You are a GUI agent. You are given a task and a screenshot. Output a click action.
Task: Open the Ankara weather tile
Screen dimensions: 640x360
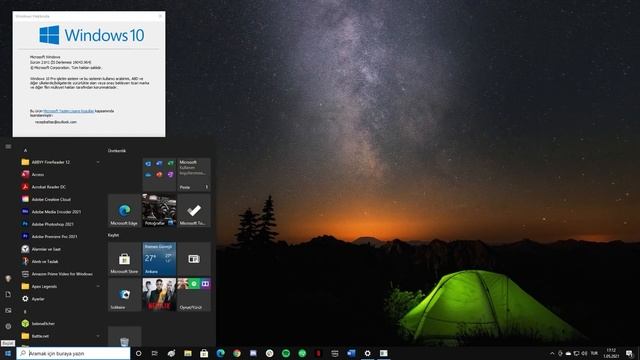tap(159, 259)
